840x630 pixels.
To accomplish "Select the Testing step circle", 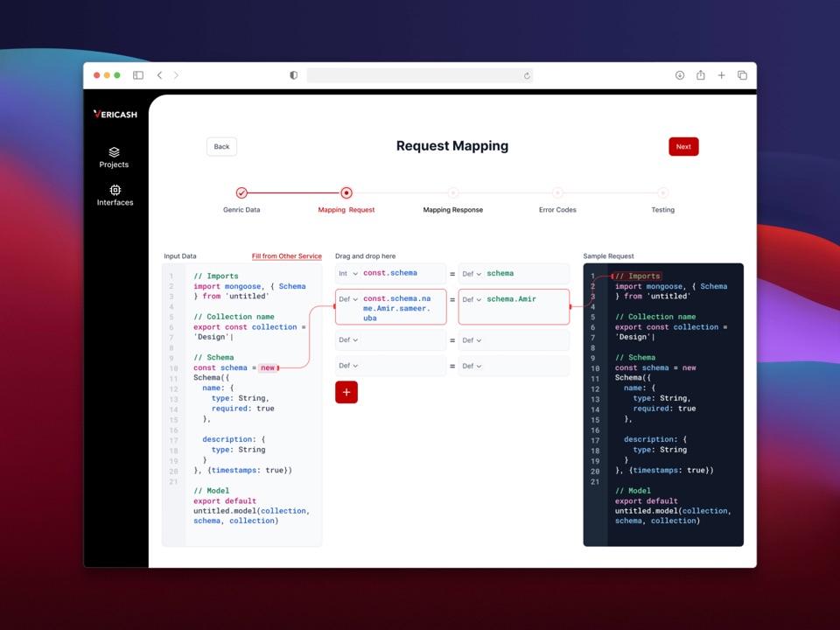I will tap(663, 192).
